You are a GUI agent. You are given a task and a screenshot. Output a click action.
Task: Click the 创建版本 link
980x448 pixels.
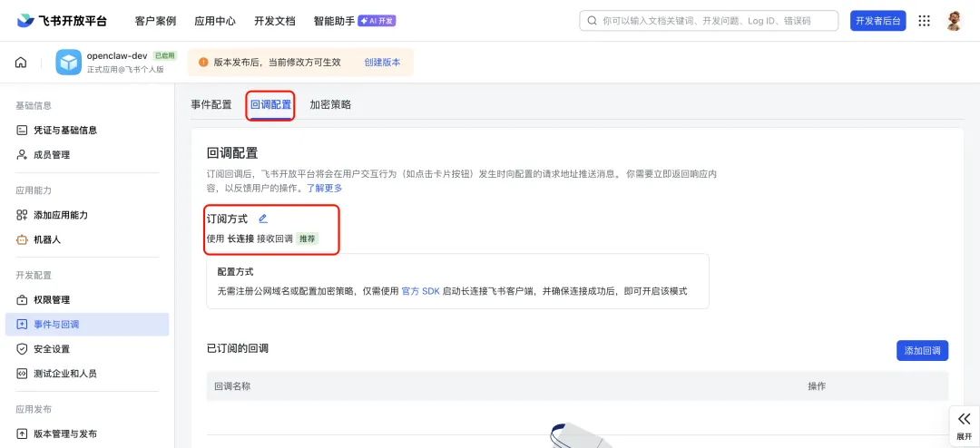click(383, 63)
